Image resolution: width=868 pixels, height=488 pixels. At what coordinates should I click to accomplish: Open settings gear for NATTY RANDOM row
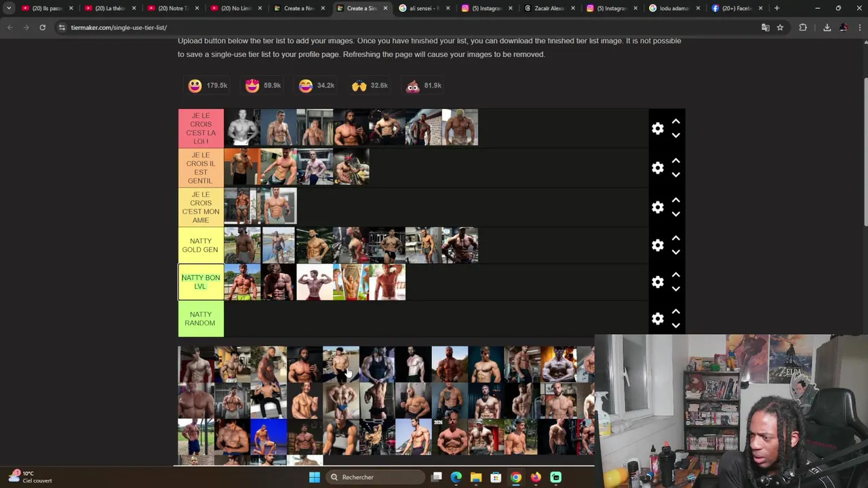(x=658, y=319)
